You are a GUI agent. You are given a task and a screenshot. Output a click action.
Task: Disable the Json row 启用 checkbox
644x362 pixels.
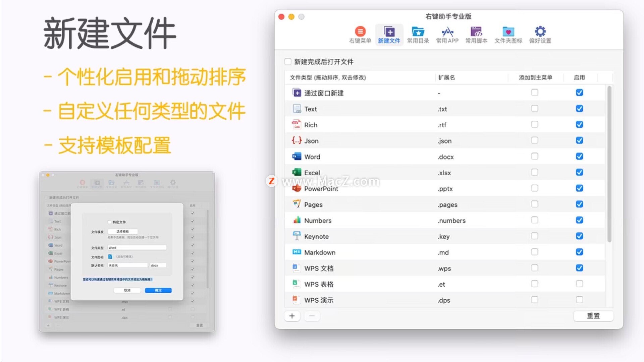click(x=579, y=140)
